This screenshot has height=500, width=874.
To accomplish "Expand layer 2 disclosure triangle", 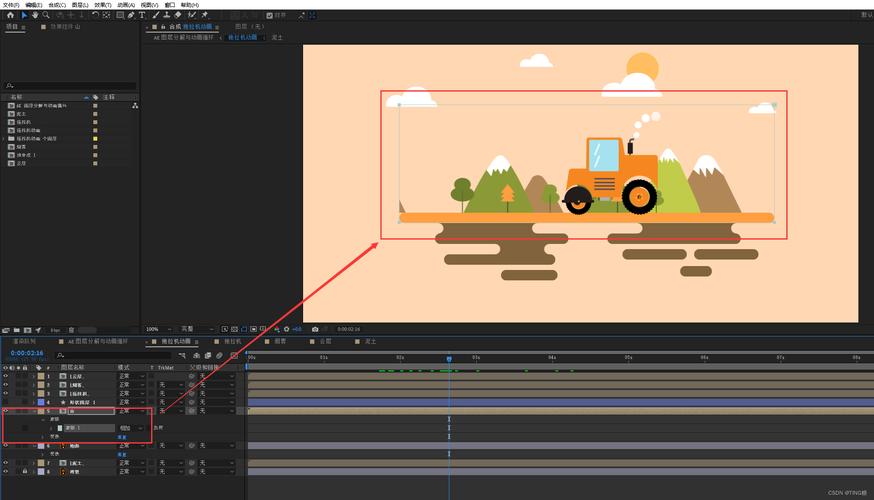I will click(34, 385).
